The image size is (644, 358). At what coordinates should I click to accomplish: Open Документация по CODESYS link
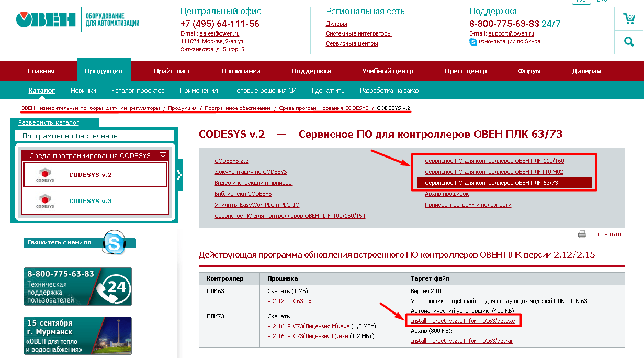tap(251, 172)
